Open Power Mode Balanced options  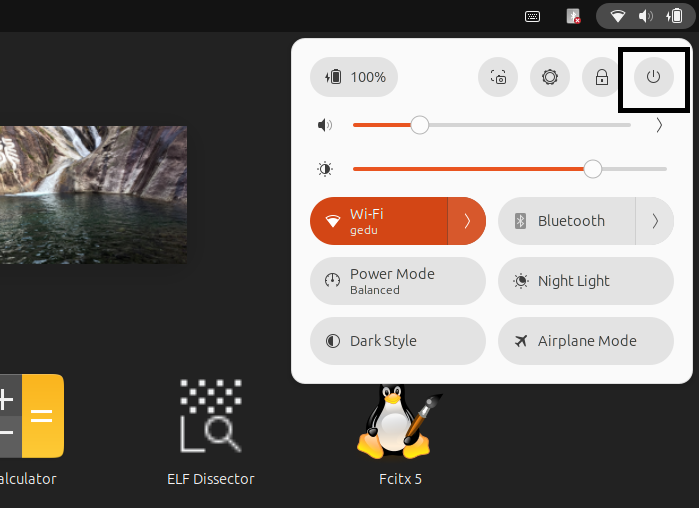398,281
